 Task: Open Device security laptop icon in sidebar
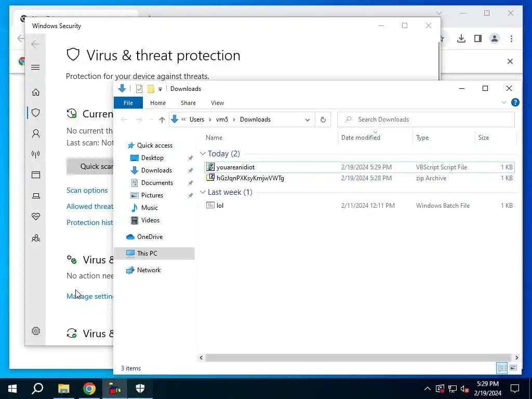(36, 196)
